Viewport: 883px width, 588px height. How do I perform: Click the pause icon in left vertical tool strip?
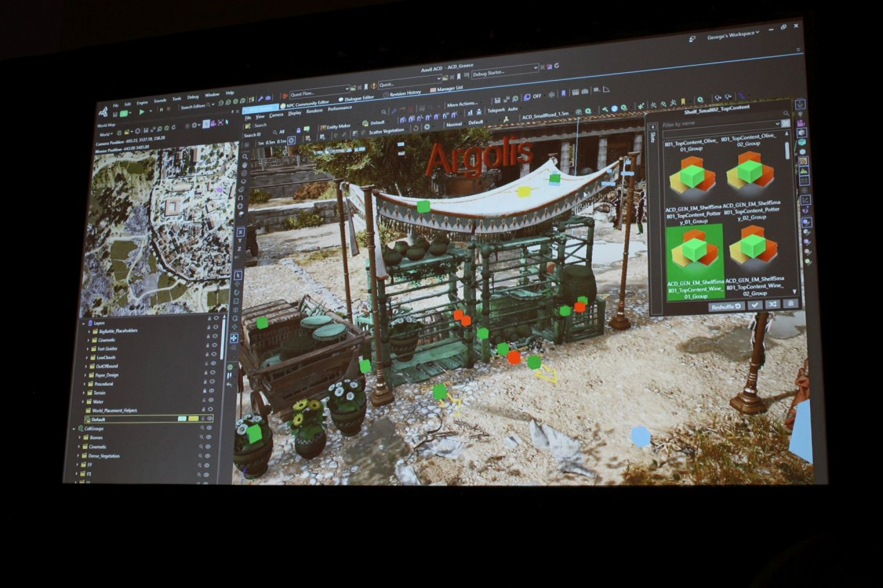(229, 375)
